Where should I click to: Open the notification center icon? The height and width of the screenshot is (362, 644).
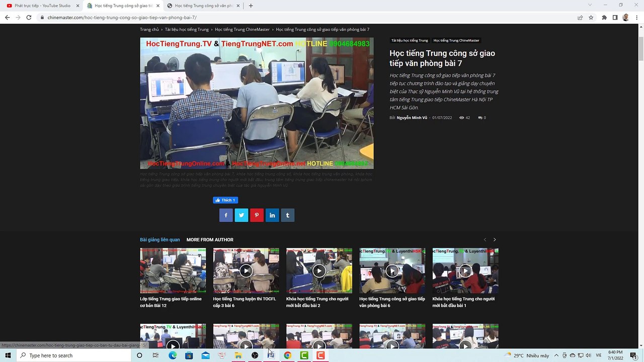[633, 355]
